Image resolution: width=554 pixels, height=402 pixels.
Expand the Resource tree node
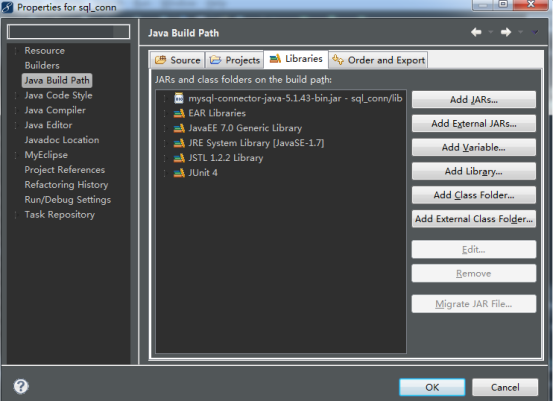click(16, 51)
